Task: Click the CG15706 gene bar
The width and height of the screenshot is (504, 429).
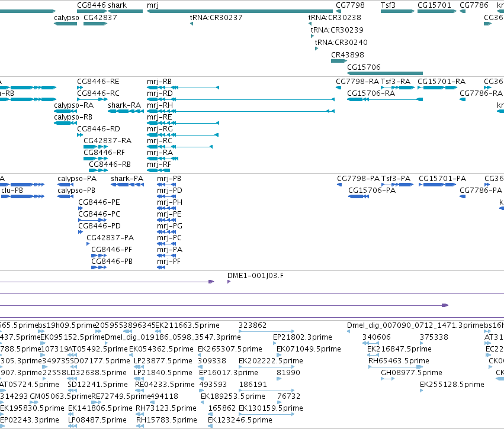Action: point(385,73)
